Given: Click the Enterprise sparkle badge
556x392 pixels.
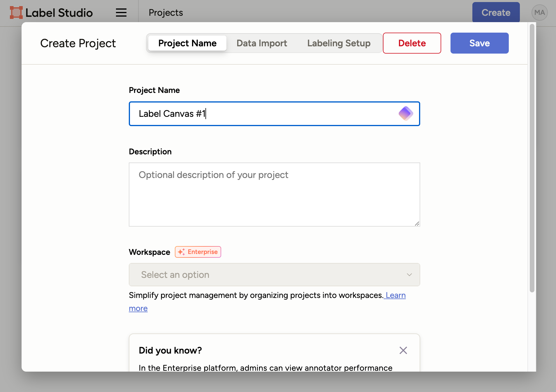Looking at the screenshot, I should (198, 252).
